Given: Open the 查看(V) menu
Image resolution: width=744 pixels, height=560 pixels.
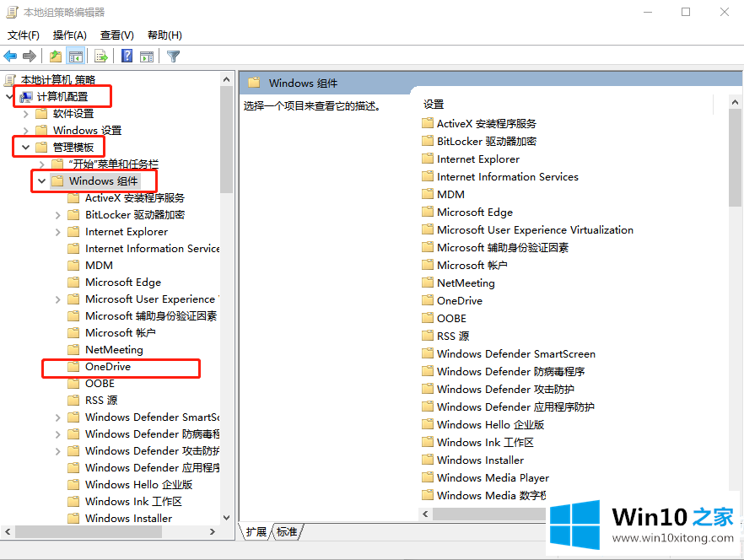Looking at the screenshot, I should pos(116,35).
